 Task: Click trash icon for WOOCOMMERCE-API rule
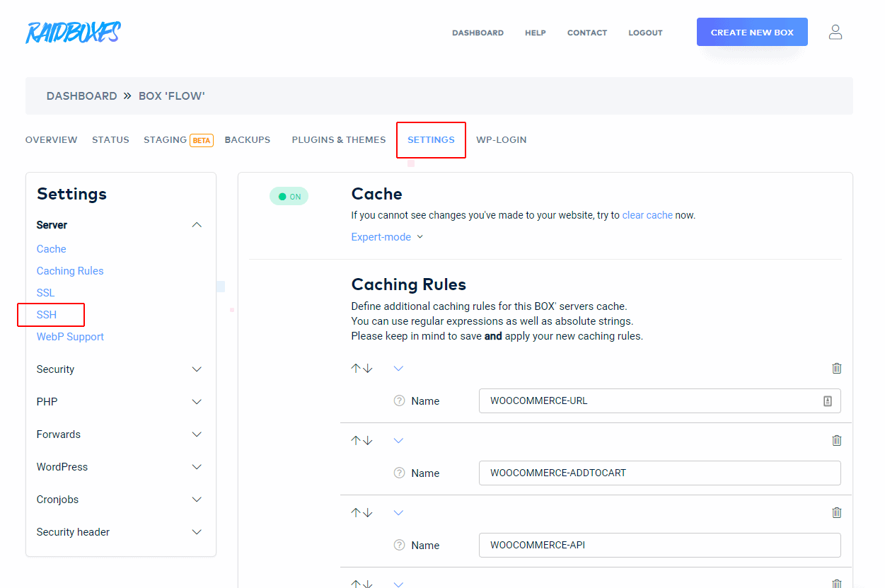(837, 512)
